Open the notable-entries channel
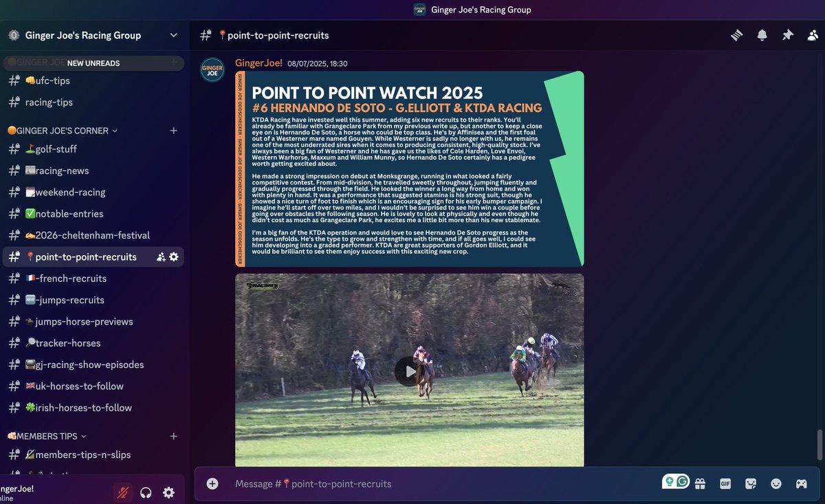The width and height of the screenshot is (825, 504). pos(93,214)
